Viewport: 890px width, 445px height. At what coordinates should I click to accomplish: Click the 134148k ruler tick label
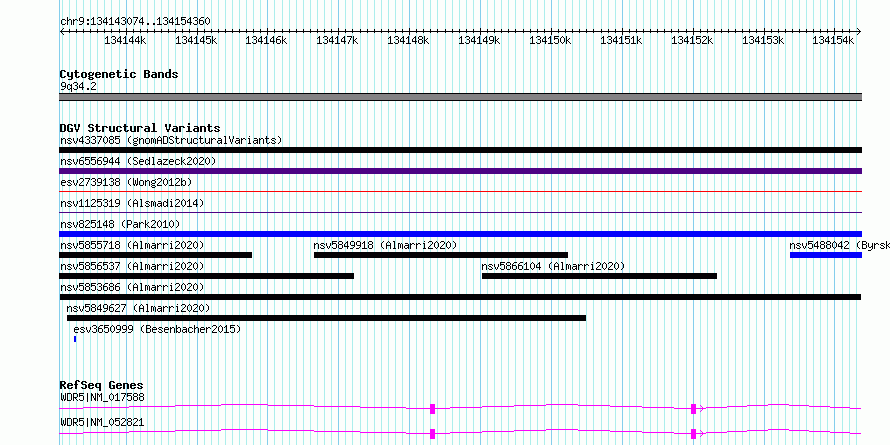pos(409,40)
